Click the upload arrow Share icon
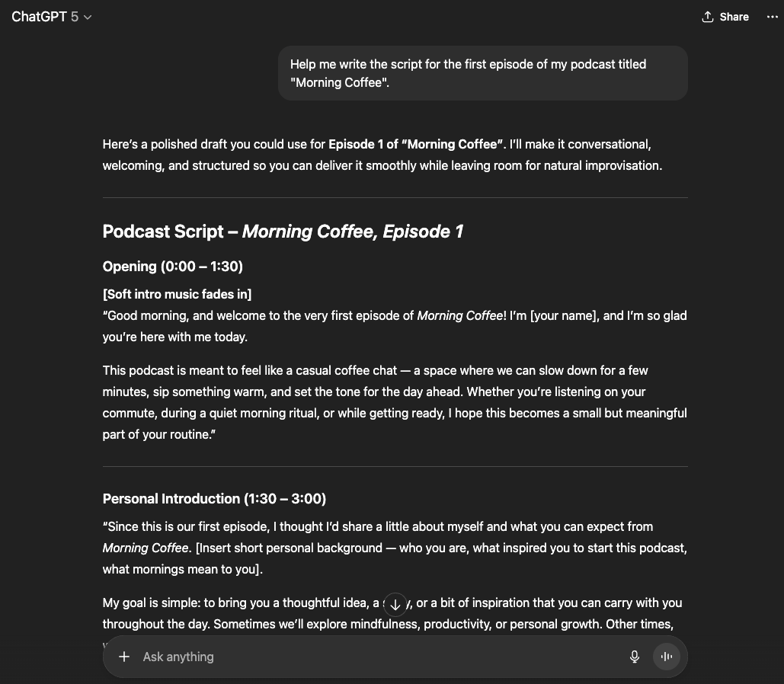 708,17
